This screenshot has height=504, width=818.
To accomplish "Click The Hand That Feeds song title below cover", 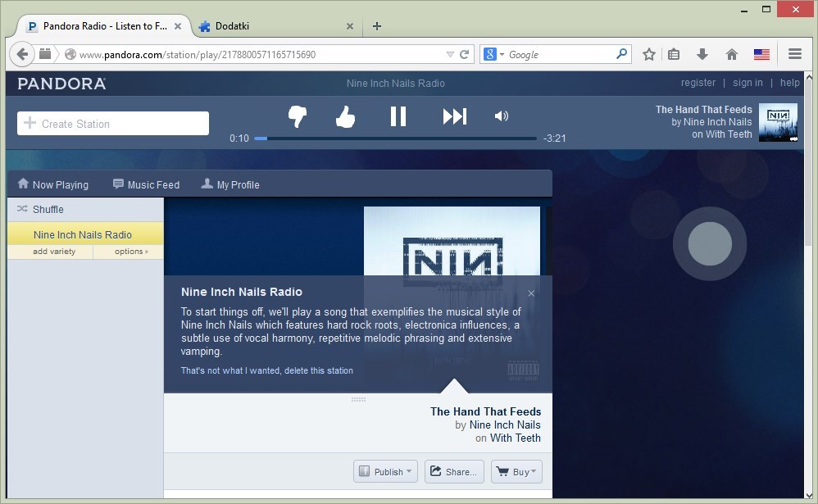I will tap(486, 411).
